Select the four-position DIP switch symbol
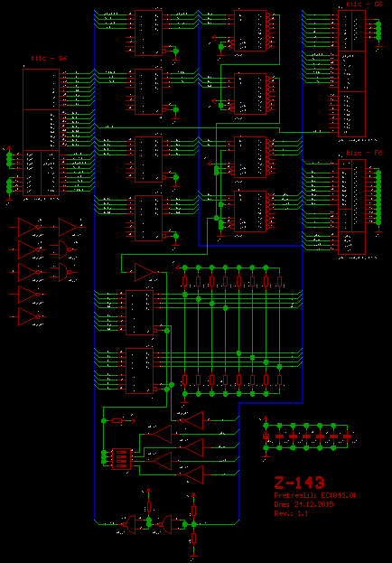The height and width of the screenshot is (563, 392). [x=121, y=459]
